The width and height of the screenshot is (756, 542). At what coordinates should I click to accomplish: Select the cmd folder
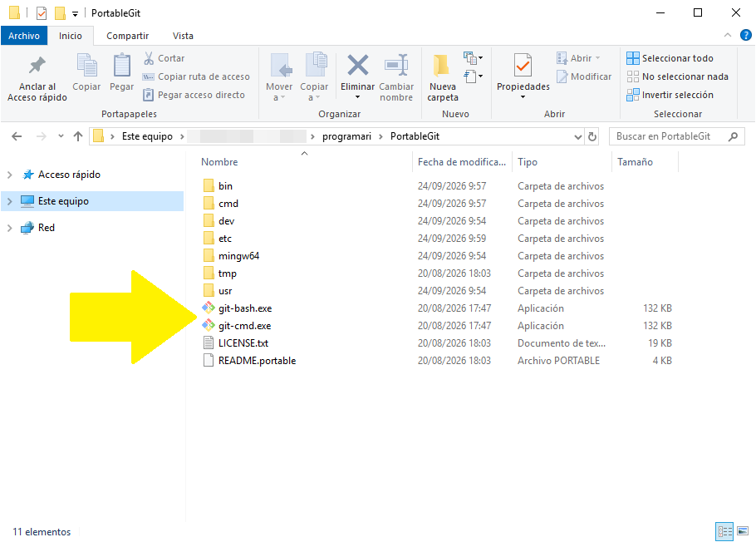(x=228, y=204)
